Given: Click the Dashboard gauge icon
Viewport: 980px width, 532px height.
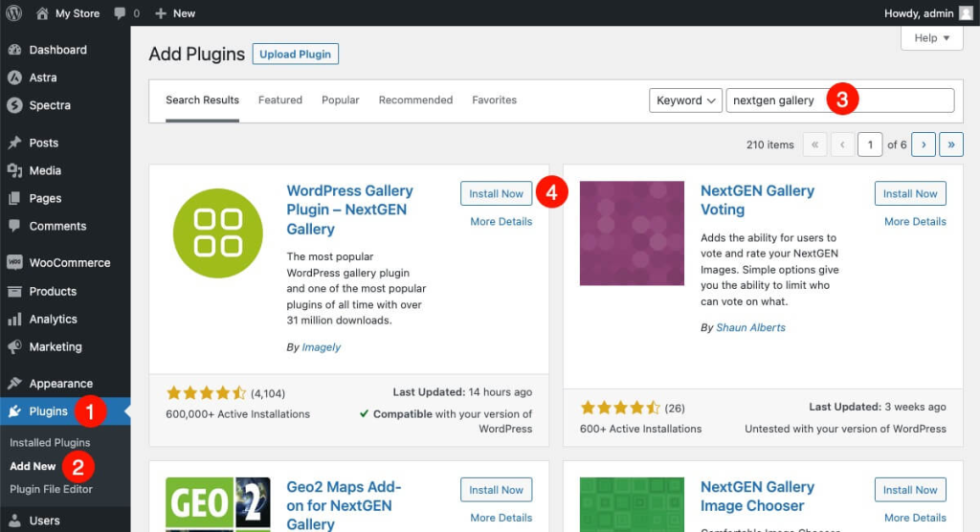Looking at the screenshot, I should (14, 50).
